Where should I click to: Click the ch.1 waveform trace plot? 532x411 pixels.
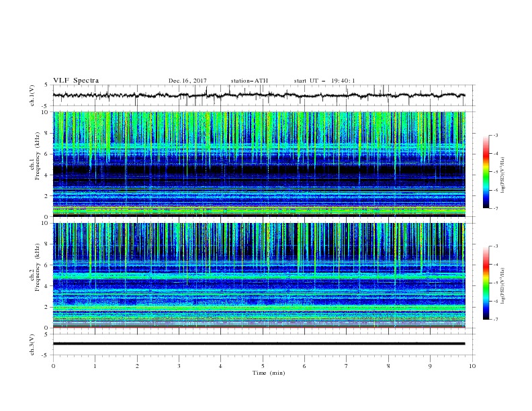[x=259, y=95]
